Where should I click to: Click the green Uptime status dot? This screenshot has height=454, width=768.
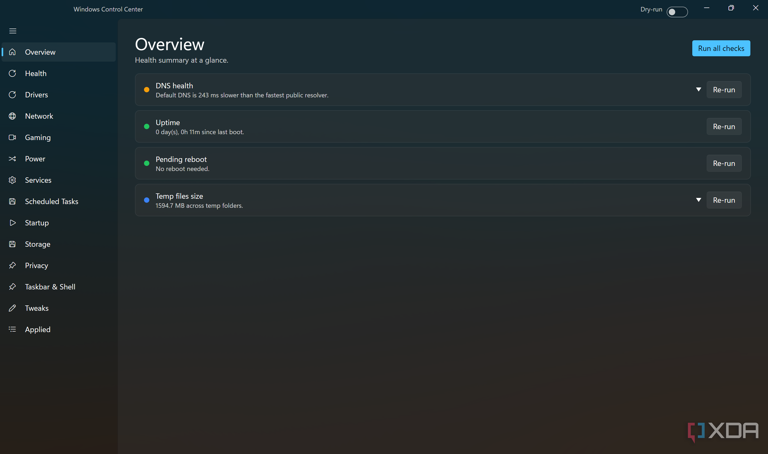click(x=146, y=126)
